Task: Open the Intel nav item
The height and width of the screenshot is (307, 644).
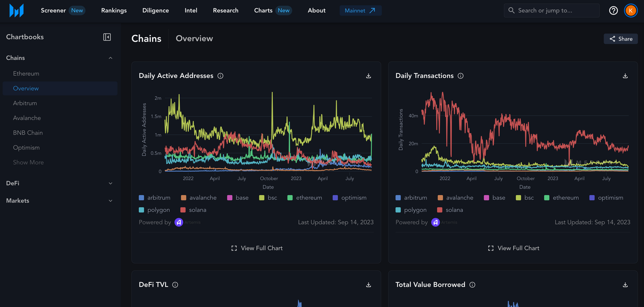Action: (191, 11)
